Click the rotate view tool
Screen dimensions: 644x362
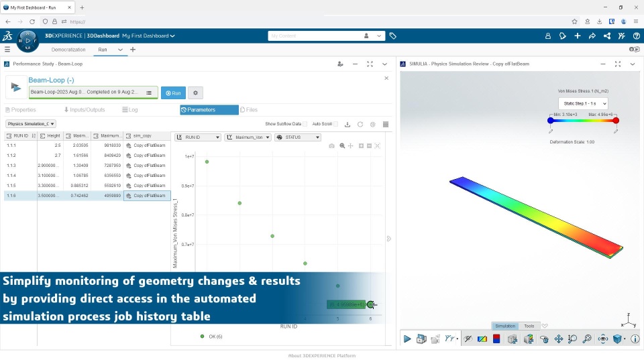[544, 339]
